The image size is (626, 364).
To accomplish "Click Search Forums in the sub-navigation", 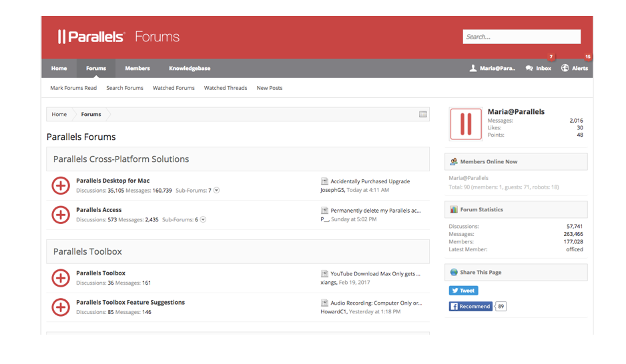I will click(x=125, y=88).
